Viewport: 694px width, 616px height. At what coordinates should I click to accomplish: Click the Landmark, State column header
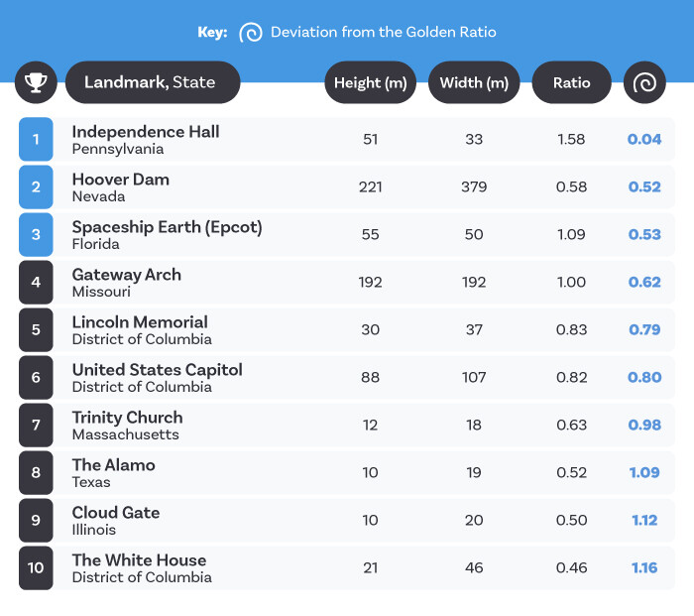[x=152, y=82]
